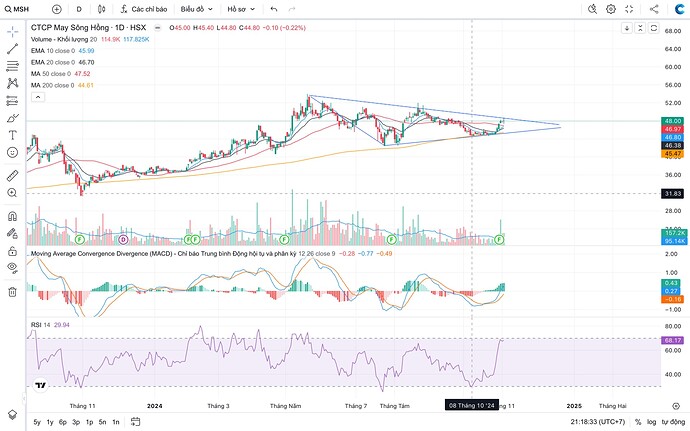Viewport: 690px width, 431px height.
Task: Expand the Biểu đồ dropdown
Action: pos(196,9)
